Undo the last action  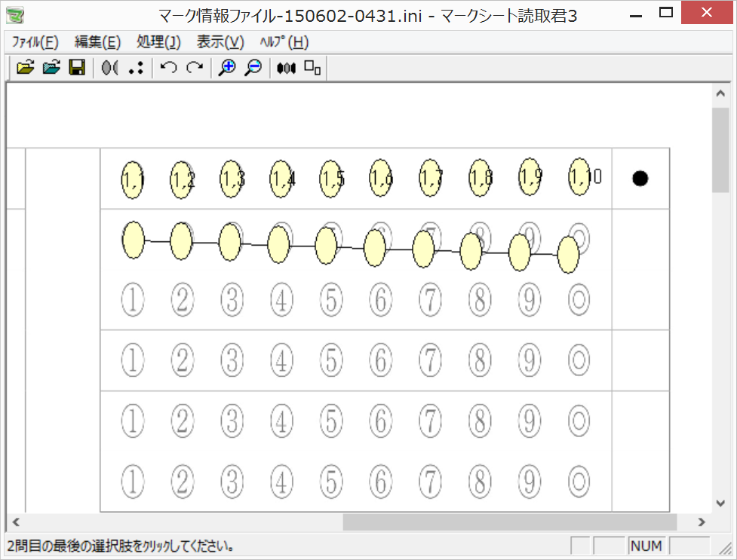coord(169,68)
